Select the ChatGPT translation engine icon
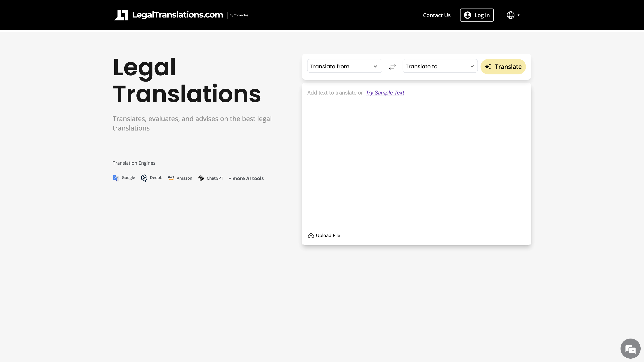 pos(201,178)
